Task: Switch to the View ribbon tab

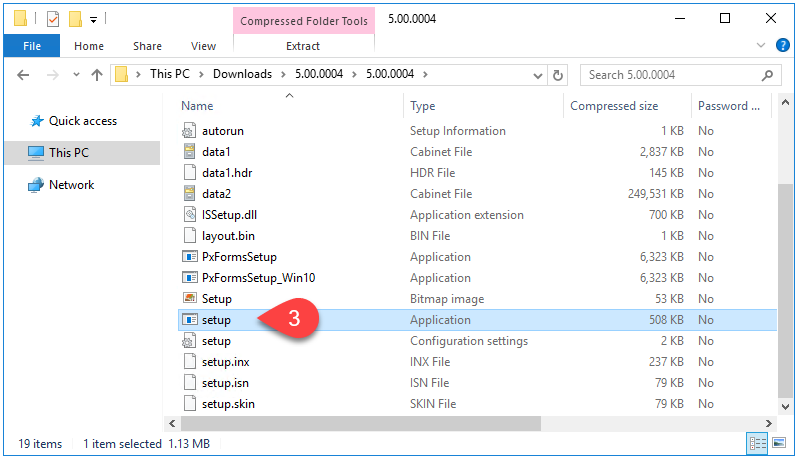Action: pyautogui.click(x=203, y=46)
